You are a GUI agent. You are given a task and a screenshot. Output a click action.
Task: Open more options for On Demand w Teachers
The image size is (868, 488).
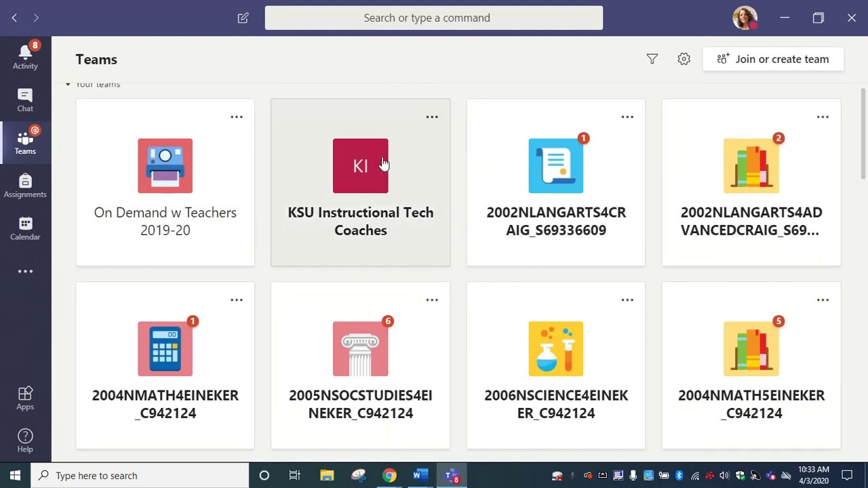[x=236, y=117]
